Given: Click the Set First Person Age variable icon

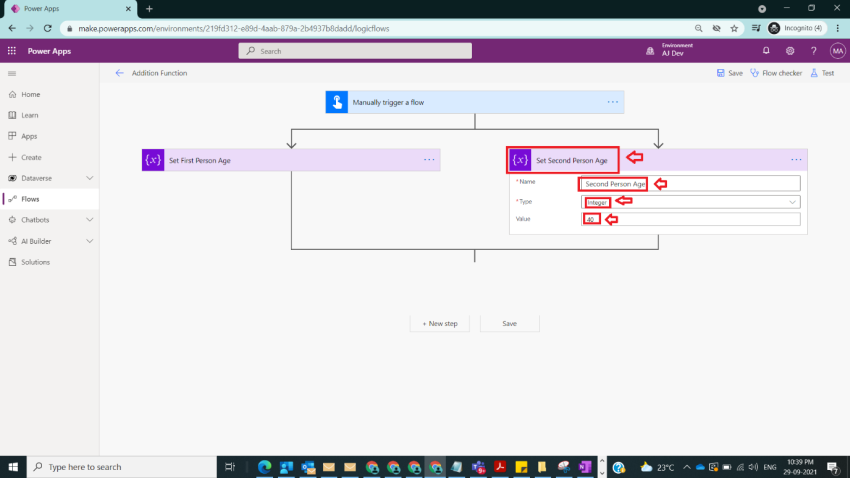Looking at the screenshot, I should pos(153,160).
